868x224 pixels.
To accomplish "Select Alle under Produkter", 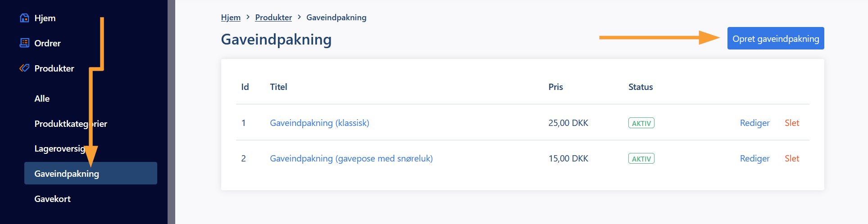I will pos(42,99).
